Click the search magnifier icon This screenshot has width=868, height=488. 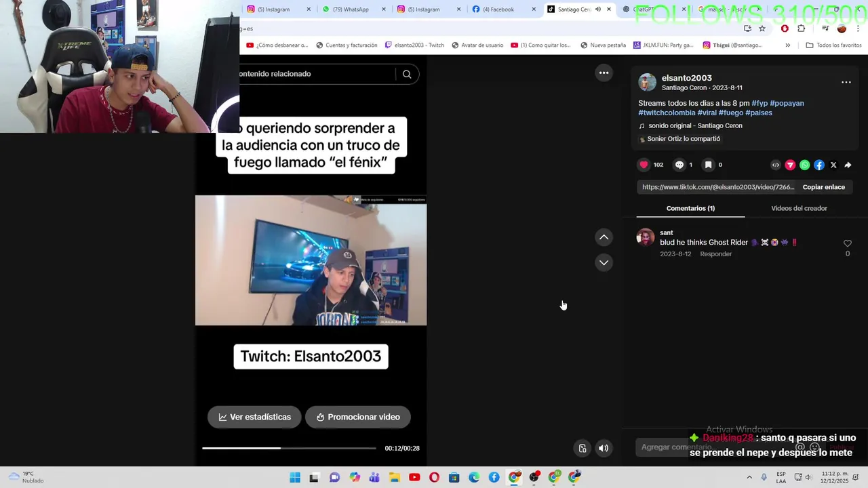407,74
